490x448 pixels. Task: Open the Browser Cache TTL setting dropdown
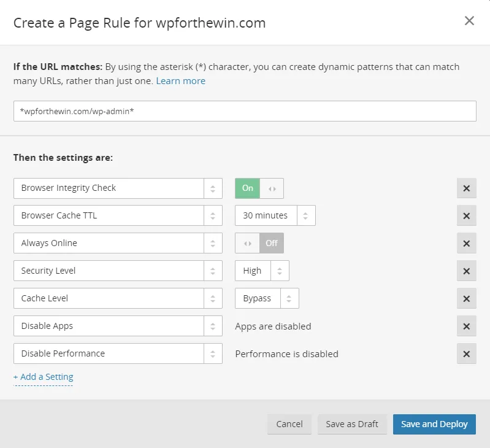[118, 215]
